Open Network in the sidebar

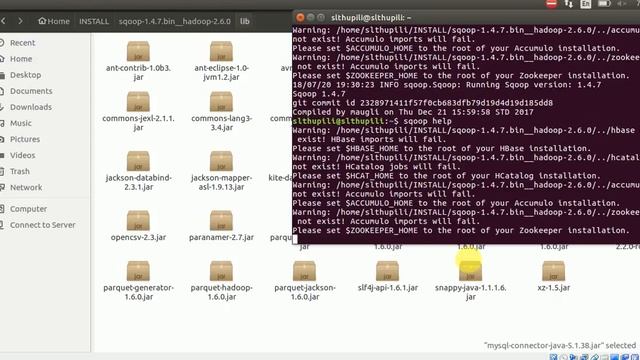coord(26,187)
